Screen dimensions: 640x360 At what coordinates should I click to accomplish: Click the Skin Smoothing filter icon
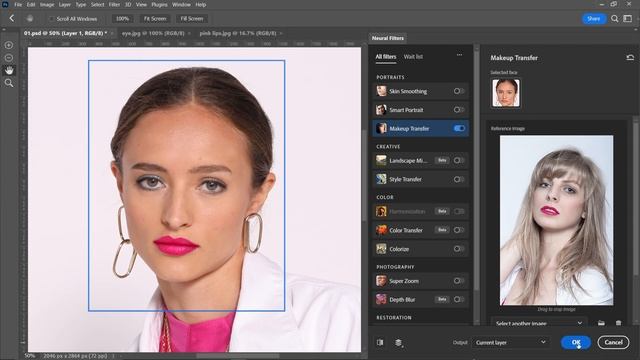tap(381, 91)
